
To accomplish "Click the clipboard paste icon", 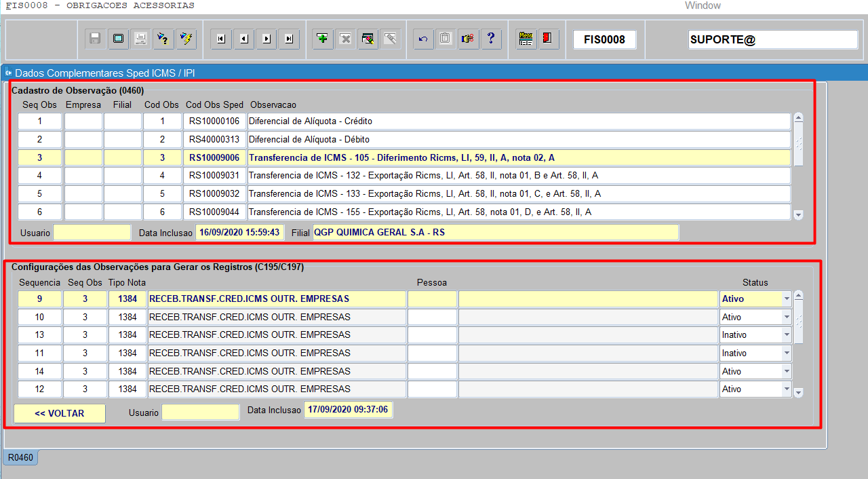I will [x=446, y=39].
